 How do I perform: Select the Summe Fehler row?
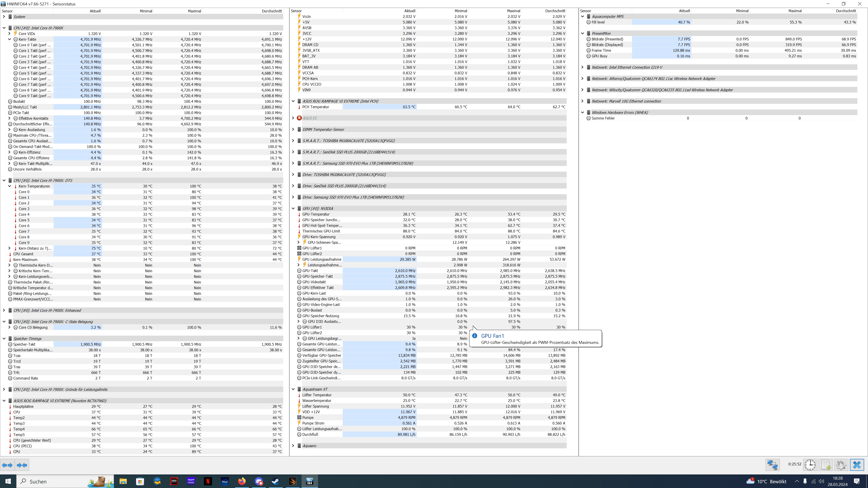click(721, 118)
